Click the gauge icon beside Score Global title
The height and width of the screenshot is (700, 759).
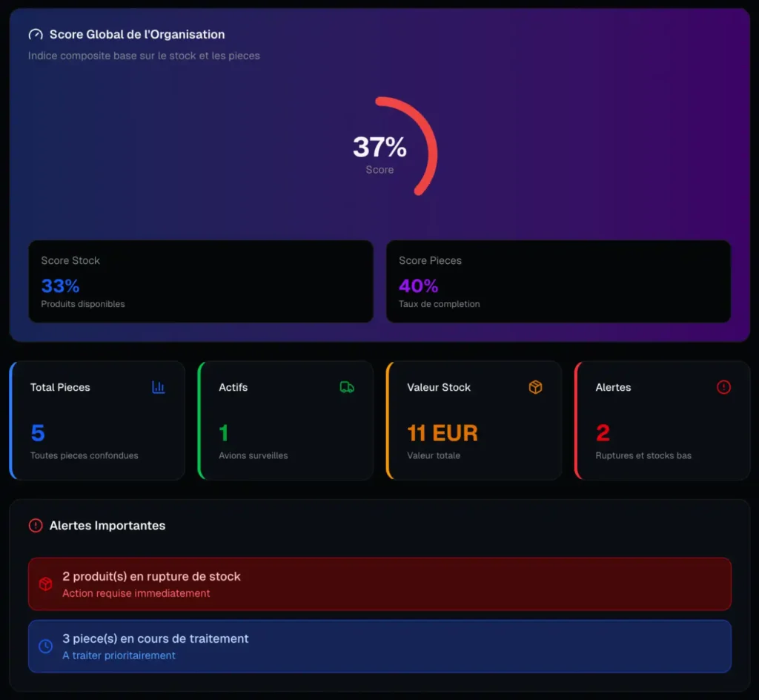click(x=36, y=35)
